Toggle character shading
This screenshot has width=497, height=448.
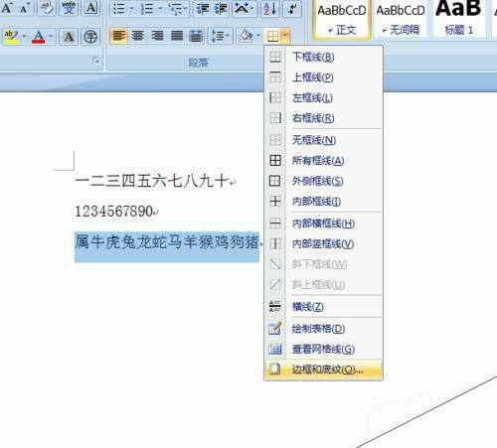(x=69, y=36)
